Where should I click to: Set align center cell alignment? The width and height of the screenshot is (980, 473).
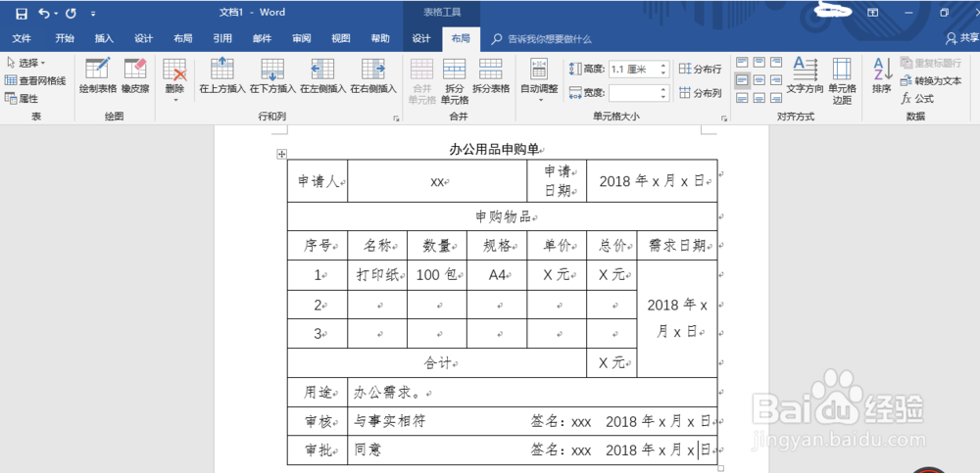point(759,80)
